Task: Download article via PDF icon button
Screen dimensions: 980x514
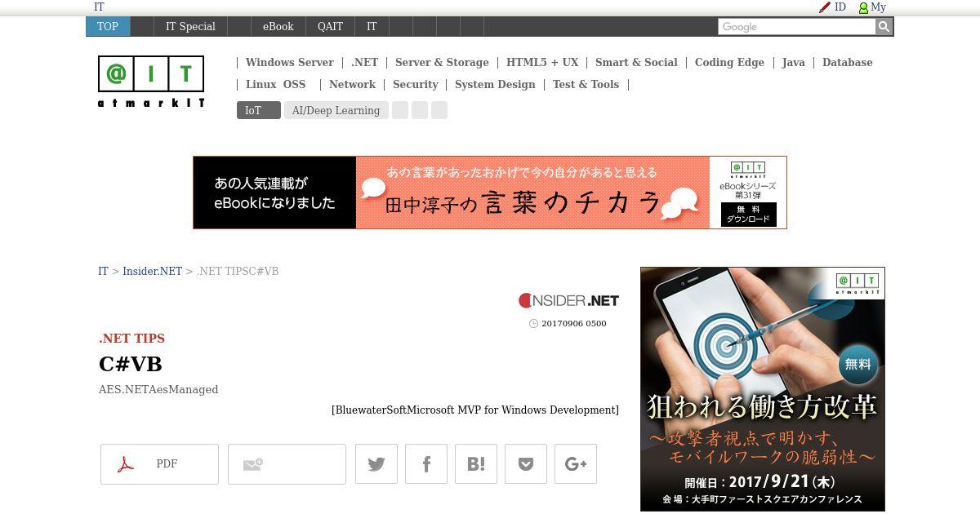Action: [159, 464]
